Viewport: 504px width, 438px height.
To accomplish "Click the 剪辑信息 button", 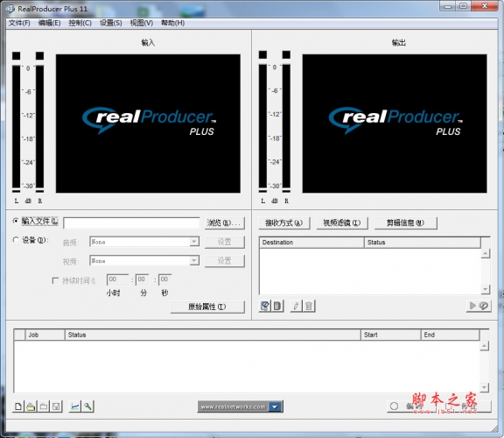I will click(406, 223).
